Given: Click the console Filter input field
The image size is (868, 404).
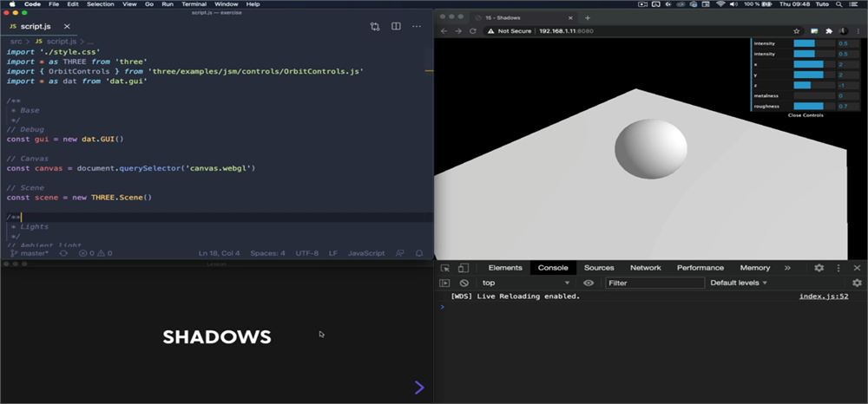Looking at the screenshot, I should [x=654, y=283].
